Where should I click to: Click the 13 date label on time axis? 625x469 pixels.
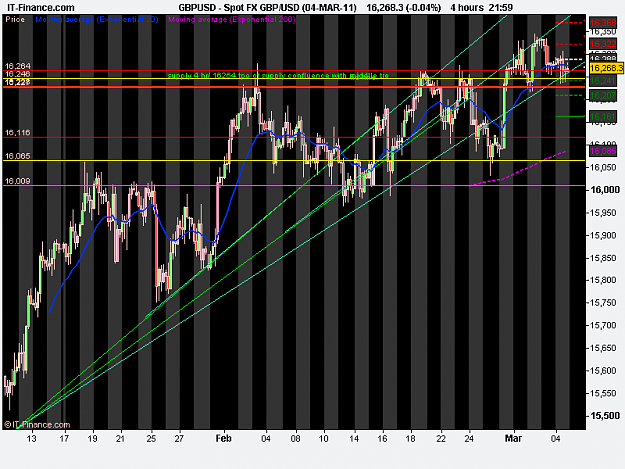tap(31, 438)
